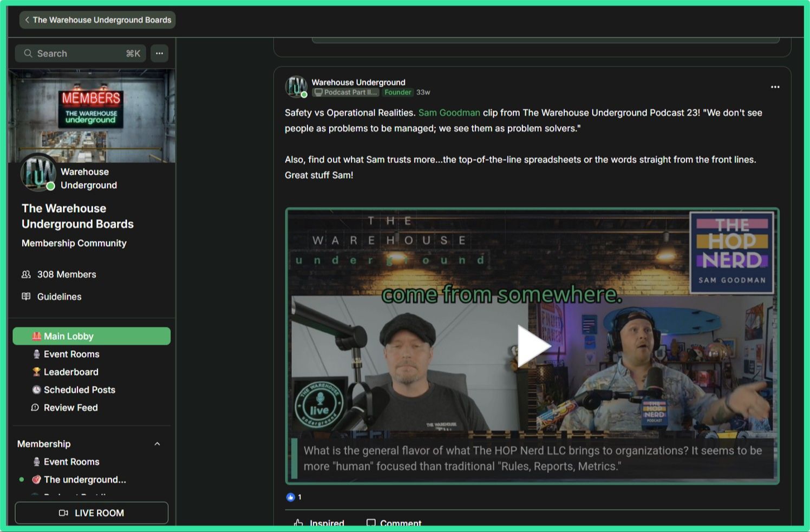Open the Members banner image
This screenshot has height=532, width=810.
(x=92, y=115)
